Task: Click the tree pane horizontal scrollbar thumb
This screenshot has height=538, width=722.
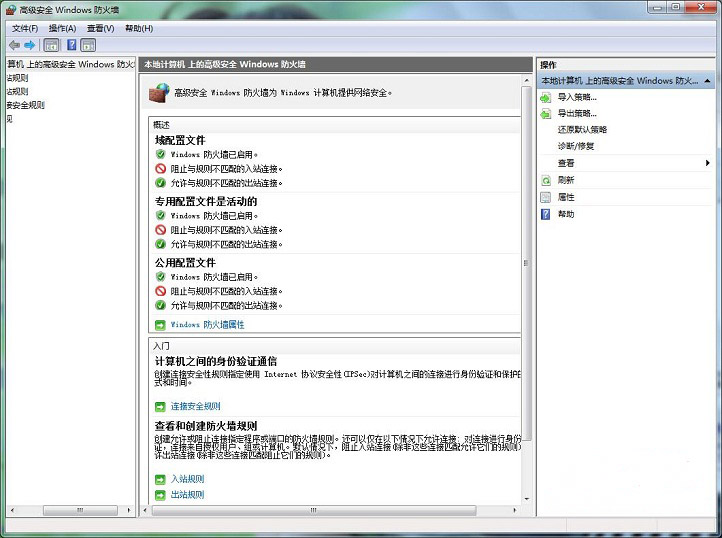Action: click(x=80, y=510)
